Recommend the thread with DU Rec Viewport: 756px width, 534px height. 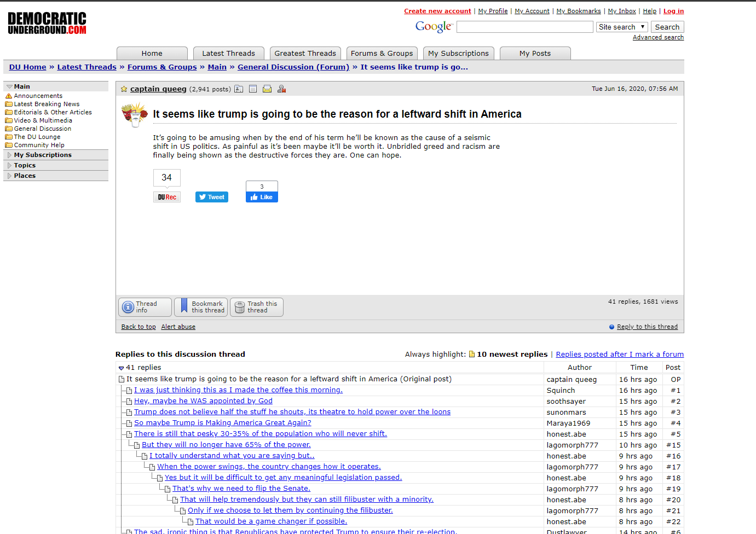[167, 197]
